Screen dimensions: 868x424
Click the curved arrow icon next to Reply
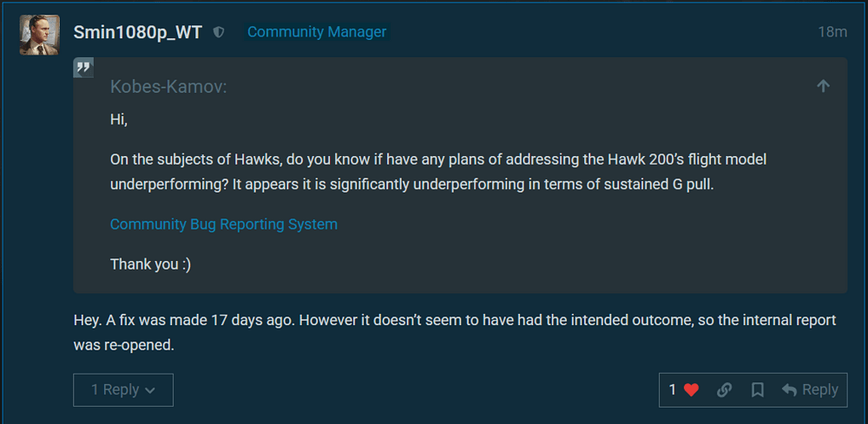tap(789, 390)
